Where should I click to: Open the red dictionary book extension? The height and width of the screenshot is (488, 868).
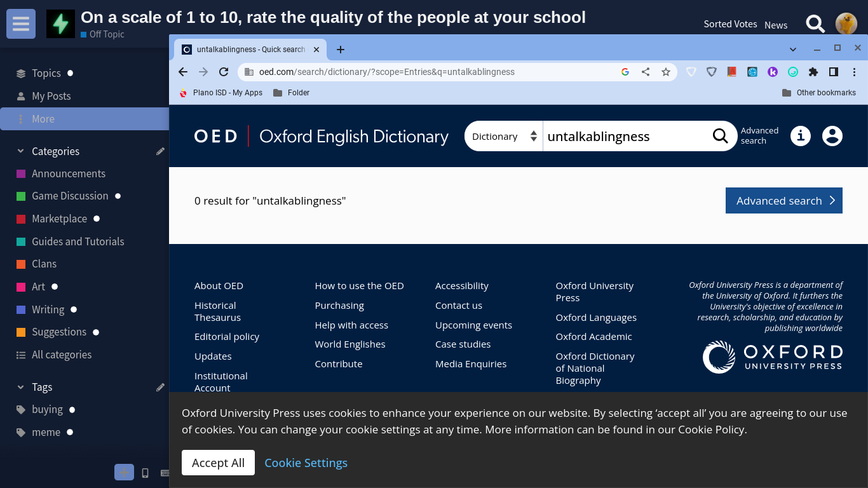coord(732,72)
